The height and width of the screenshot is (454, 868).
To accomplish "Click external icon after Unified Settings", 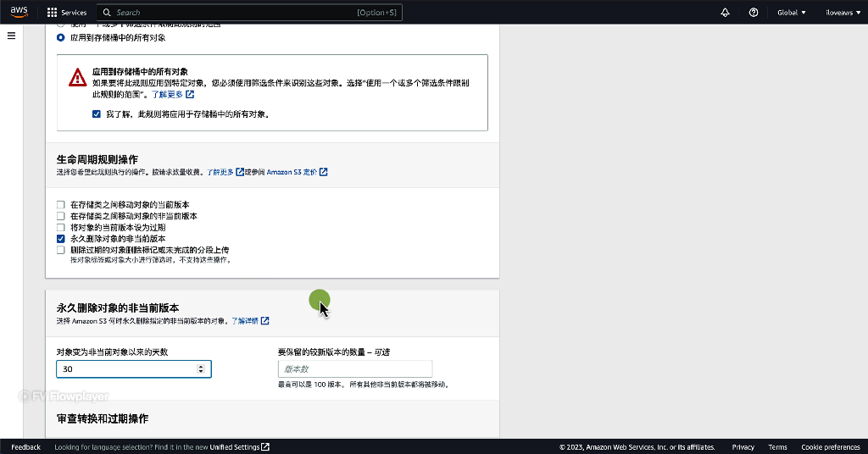I will pos(265,447).
